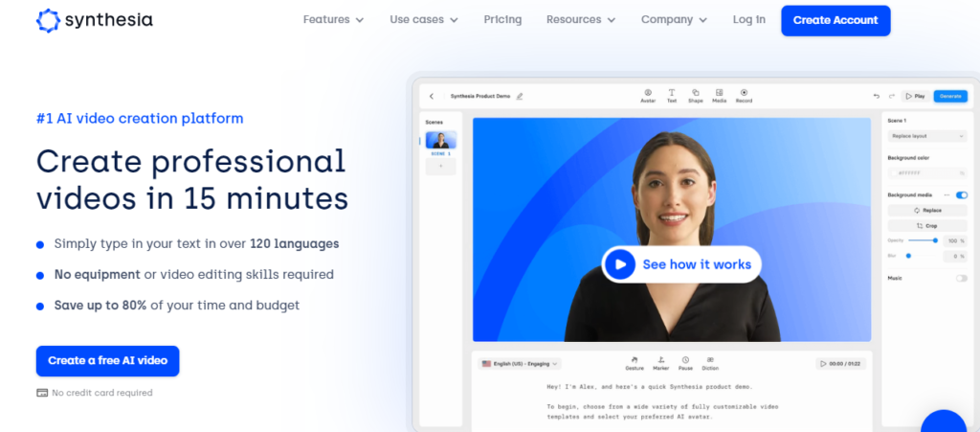Viewport: 980px width, 432px height.
Task: Expand the Resources menu
Action: click(581, 19)
